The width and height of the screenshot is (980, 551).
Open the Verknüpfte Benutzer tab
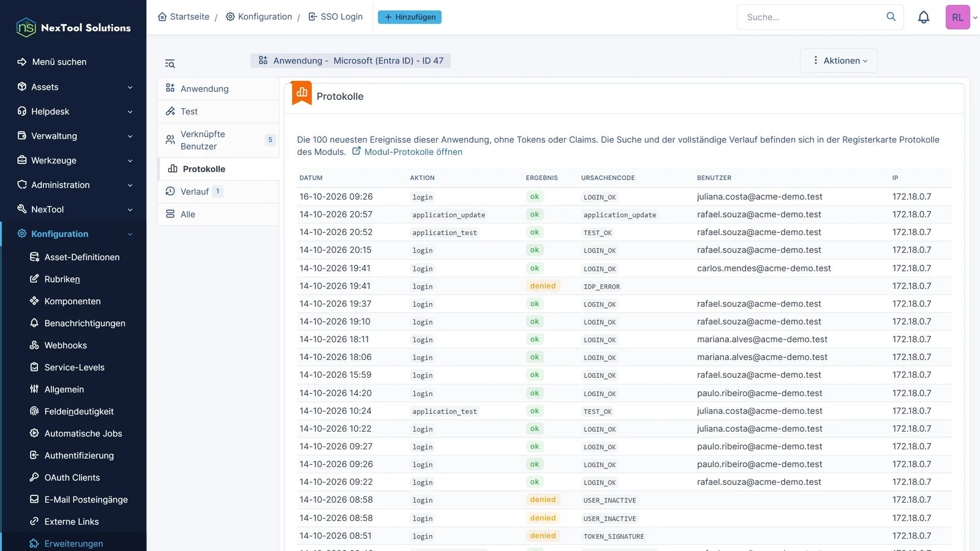pyautogui.click(x=218, y=140)
